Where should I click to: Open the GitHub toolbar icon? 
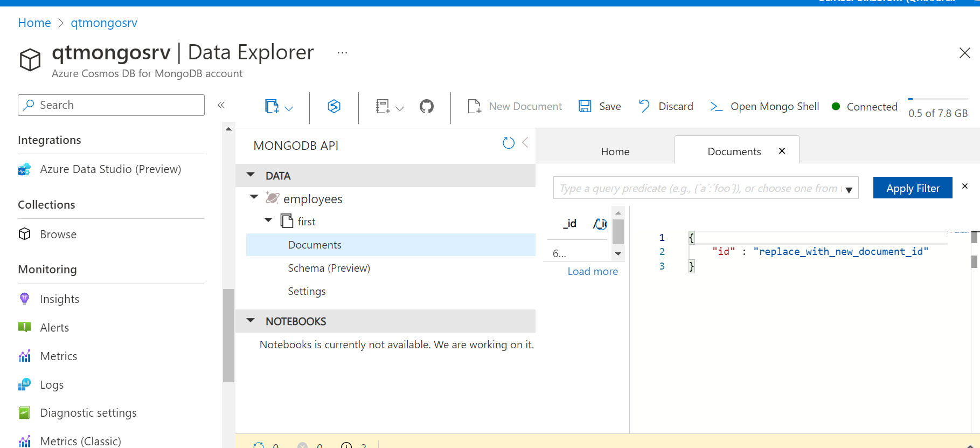pos(427,106)
